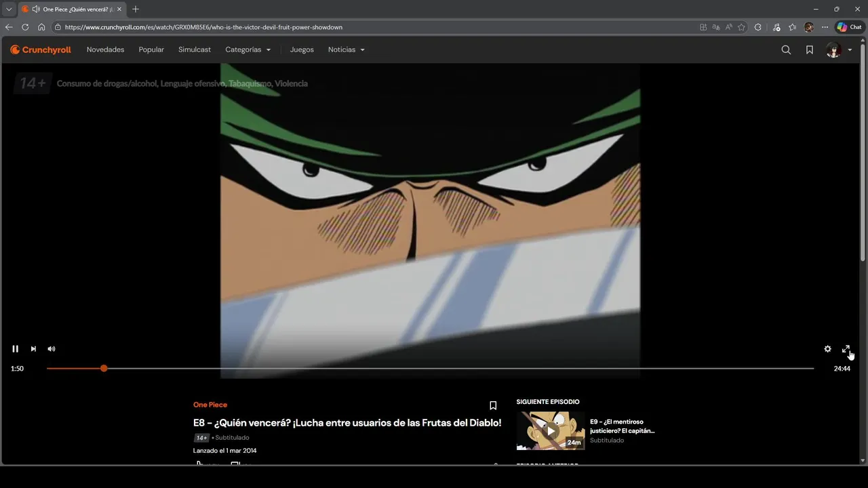Go to the Crunchyroll home logo

pos(41,49)
